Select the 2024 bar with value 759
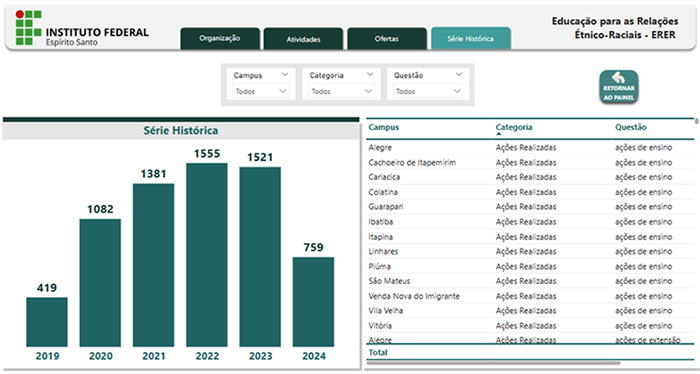Viewport: 700px width, 374px height. pyautogui.click(x=313, y=302)
